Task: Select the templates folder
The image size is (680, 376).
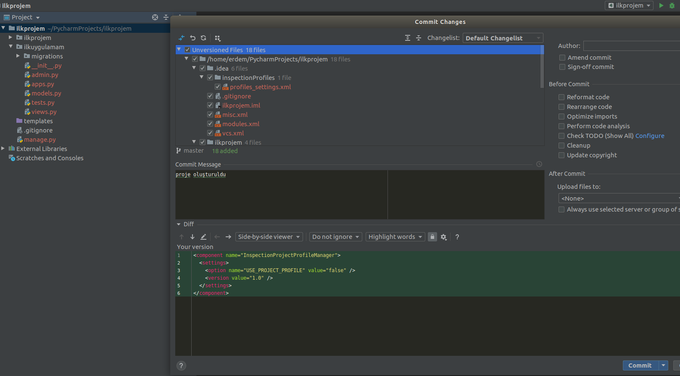Action: [x=38, y=121]
